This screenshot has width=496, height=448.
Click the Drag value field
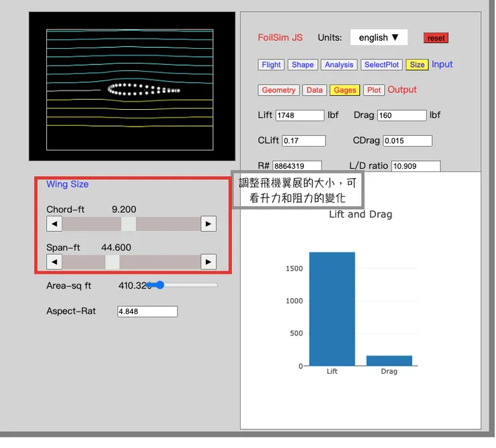(401, 115)
